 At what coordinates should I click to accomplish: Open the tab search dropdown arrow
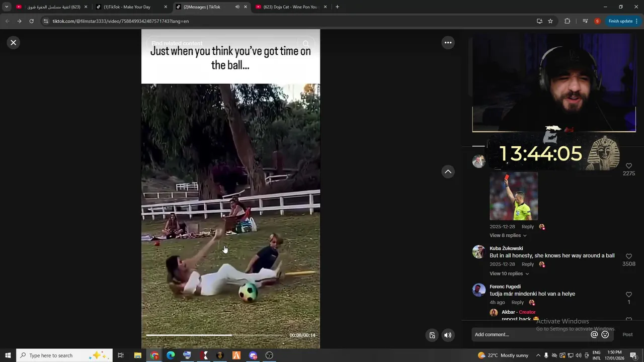click(7, 7)
